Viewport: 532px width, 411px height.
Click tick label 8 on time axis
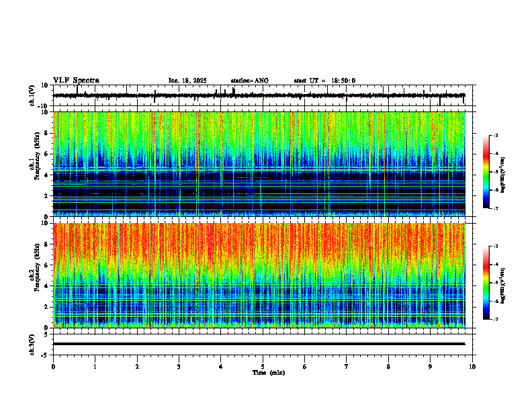pyautogui.click(x=388, y=367)
